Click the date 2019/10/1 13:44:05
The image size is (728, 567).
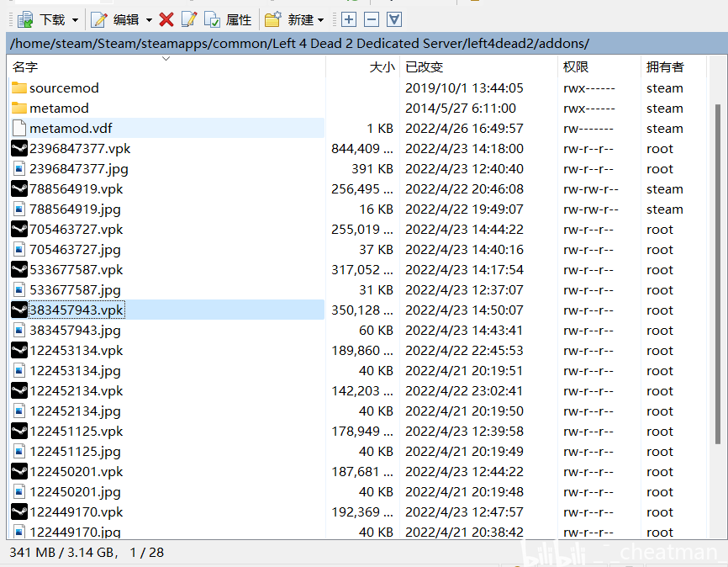tap(464, 87)
